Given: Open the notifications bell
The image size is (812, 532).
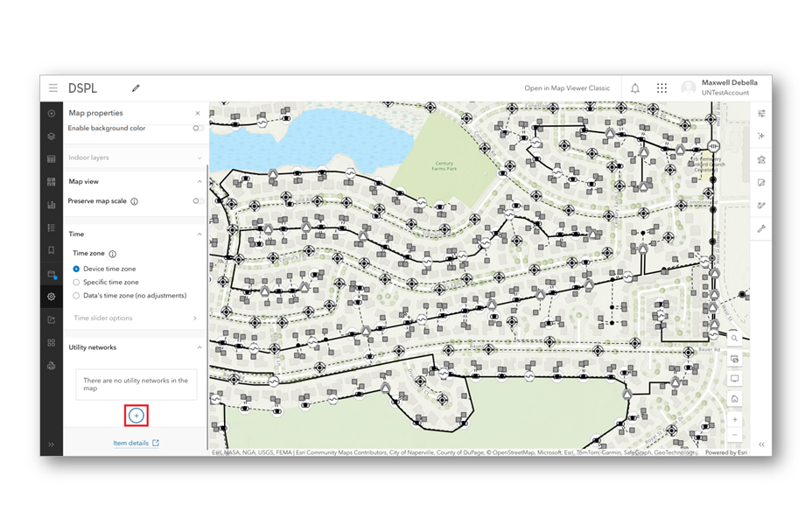Looking at the screenshot, I should pyautogui.click(x=635, y=88).
